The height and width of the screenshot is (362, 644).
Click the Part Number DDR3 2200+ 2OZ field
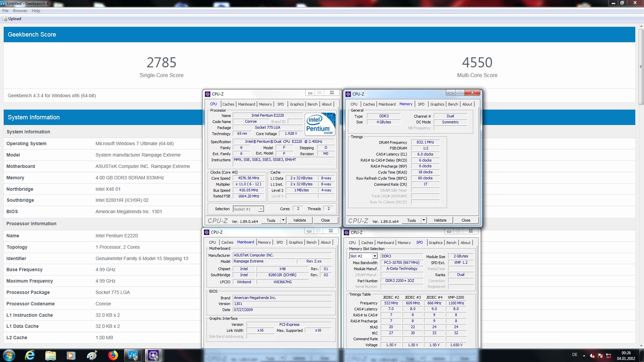[402, 281]
